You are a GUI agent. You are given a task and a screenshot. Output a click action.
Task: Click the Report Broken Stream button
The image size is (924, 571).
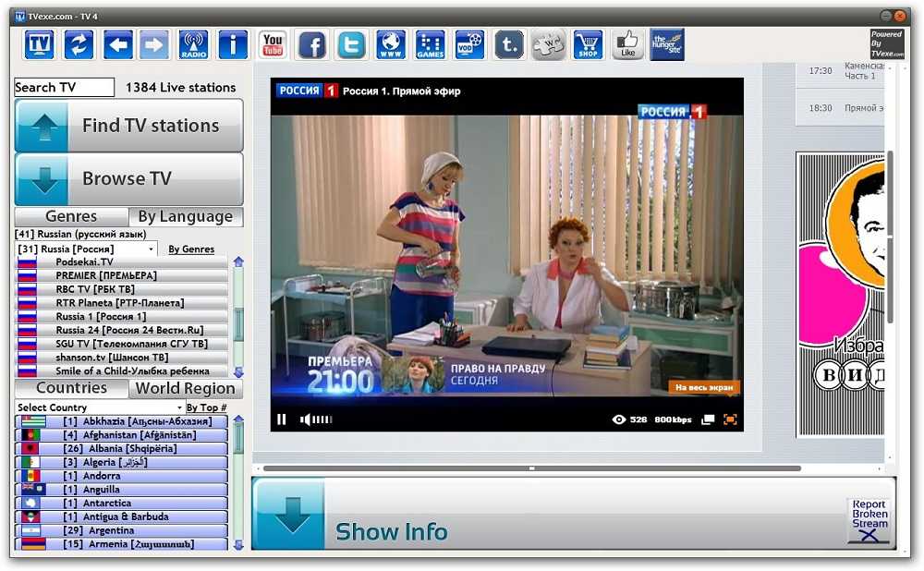pos(869,520)
